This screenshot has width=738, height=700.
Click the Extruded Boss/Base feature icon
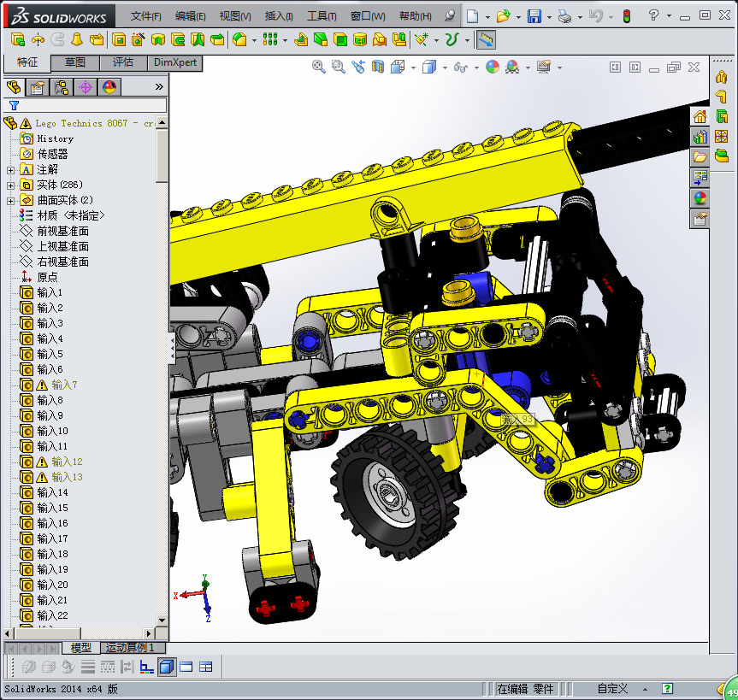(x=18, y=40)
